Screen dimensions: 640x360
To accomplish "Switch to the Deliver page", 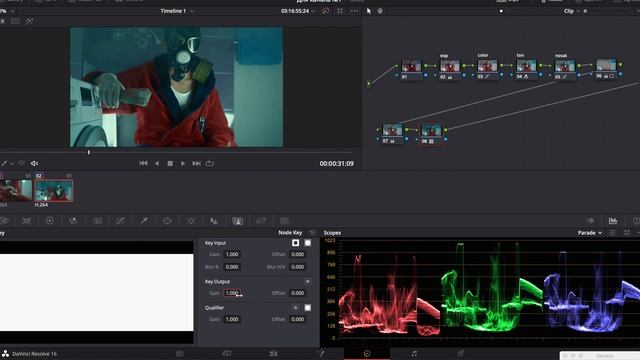I will coord(460,353).
